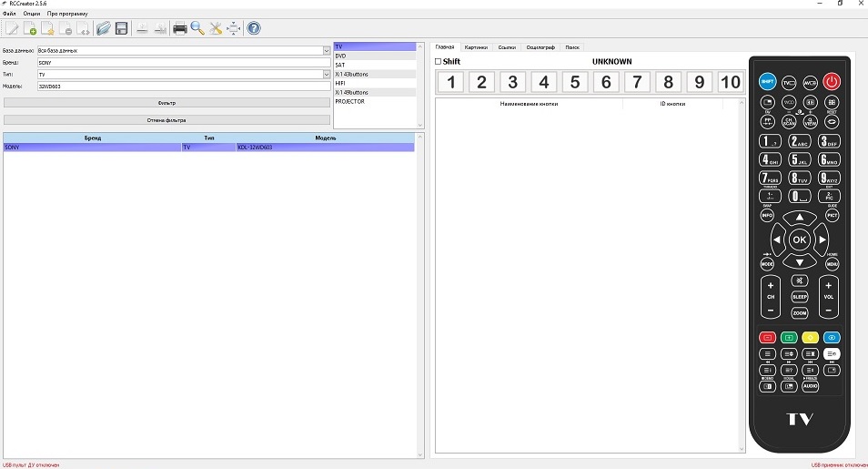868x469 pixels.
Task: Click the mute button on remote
Action: pyautogui.click(x=800, y=280)
